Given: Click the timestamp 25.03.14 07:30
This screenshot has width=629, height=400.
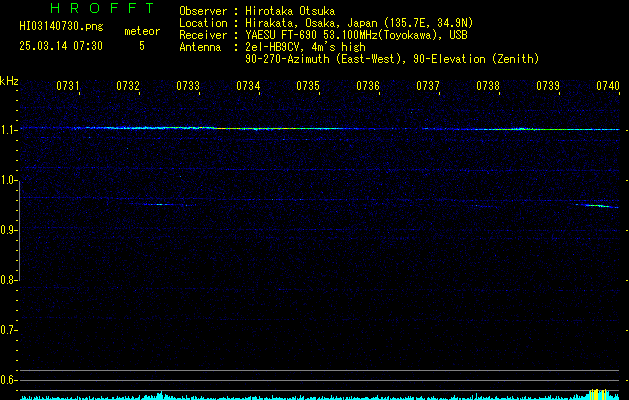Looking at the screenshot, I should [x=61, y=46].
